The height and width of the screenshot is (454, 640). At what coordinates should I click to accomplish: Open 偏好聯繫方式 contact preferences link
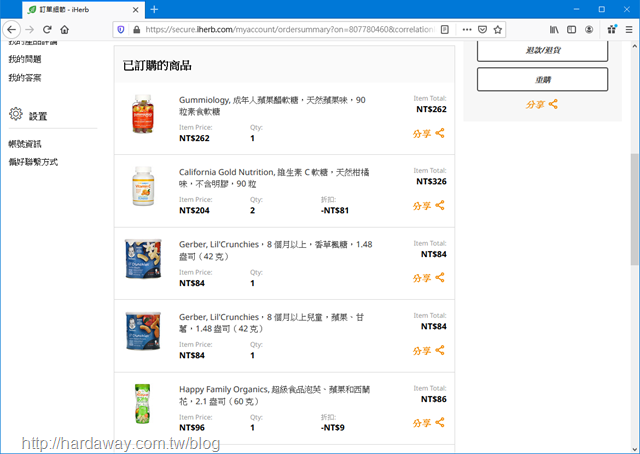[33, 162]
